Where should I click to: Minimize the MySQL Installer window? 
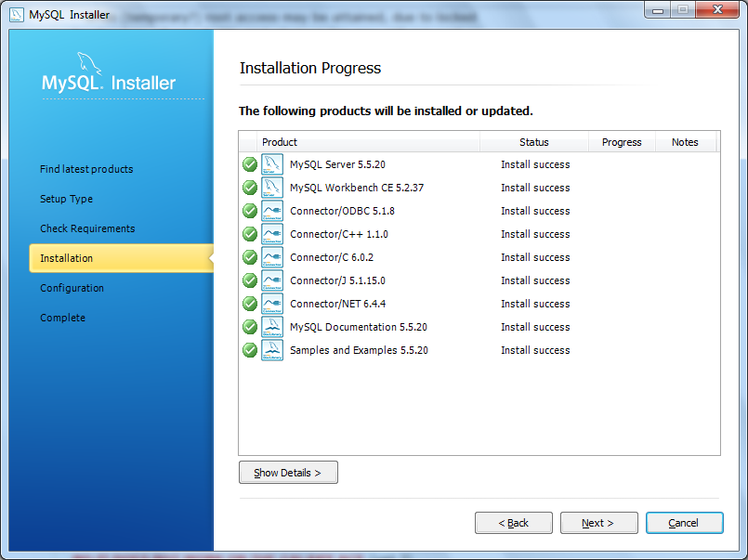(x=658, y=10)
